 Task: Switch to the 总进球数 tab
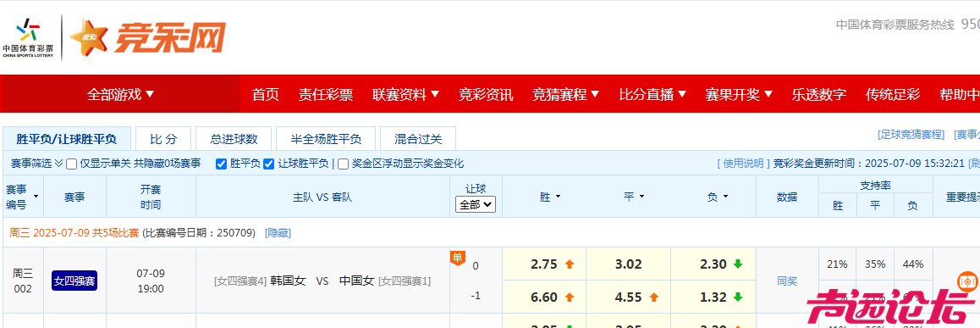click(x=234, y=139)
